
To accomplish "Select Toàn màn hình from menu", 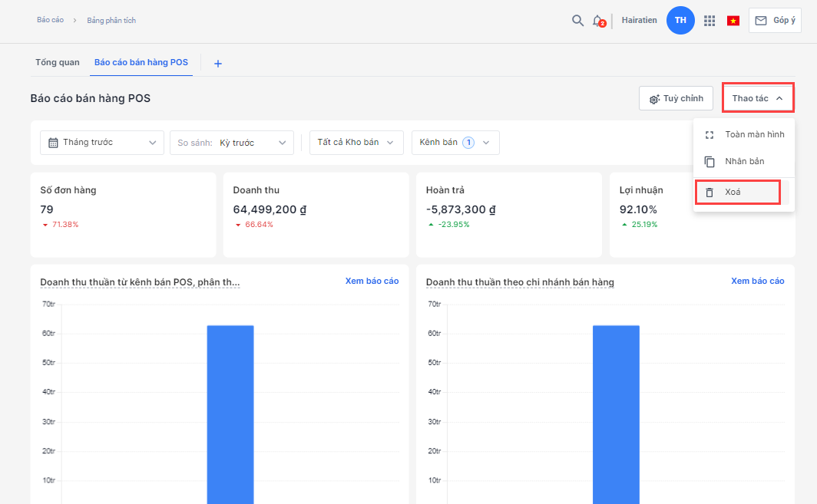I will click(743, 135).
